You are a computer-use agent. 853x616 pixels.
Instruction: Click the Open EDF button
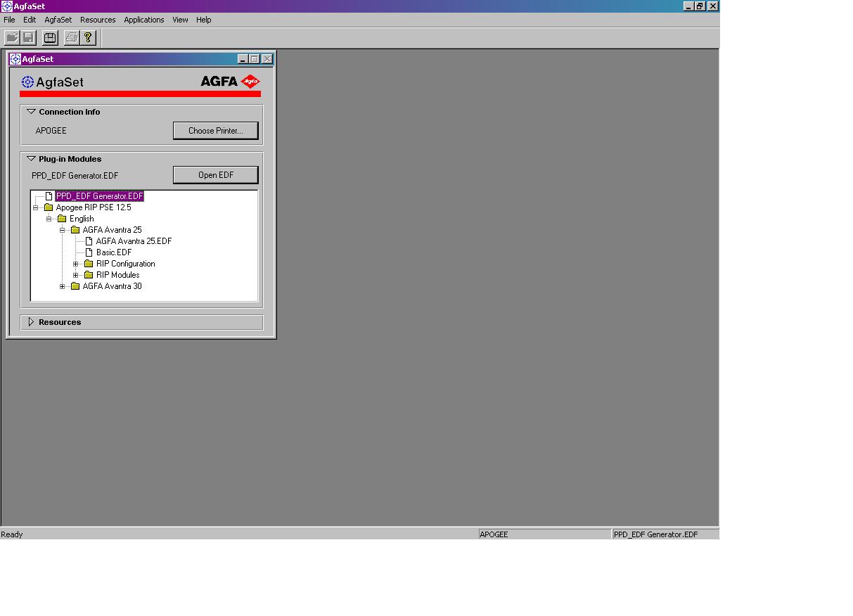(215, 175)
